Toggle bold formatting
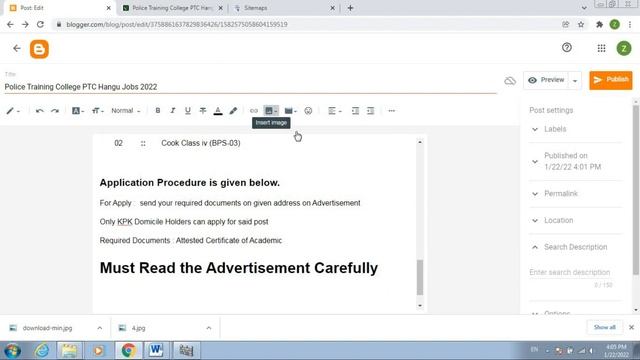The width and height of the screenshot is (640, 360). click(158, 111)
